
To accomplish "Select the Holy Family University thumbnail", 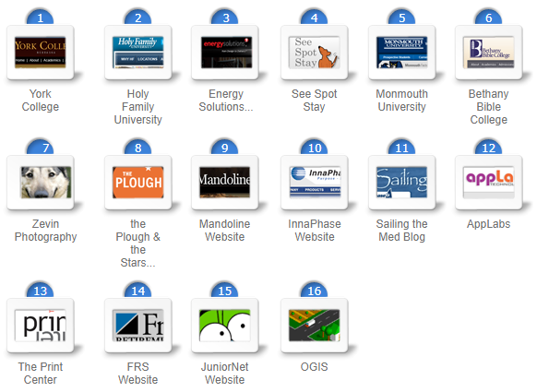I will [x=138, y=53].
